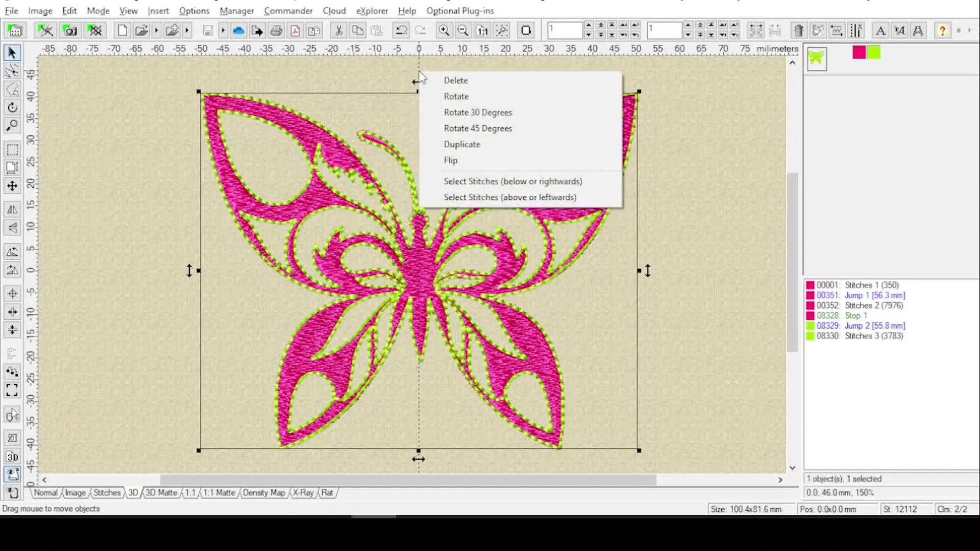Select the arrow pointer tool
This screenshot has height=551, width=980.
click(x=12, y=53)
